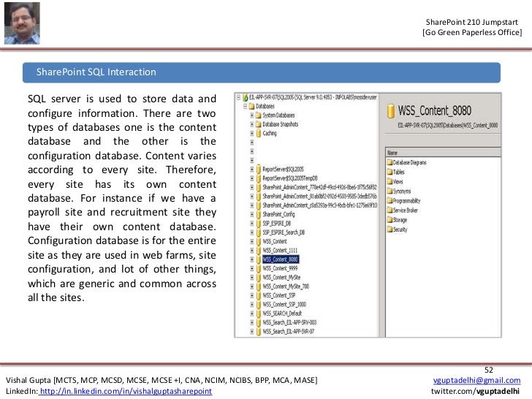Click the Security folder icon

[x=389, y=229]
